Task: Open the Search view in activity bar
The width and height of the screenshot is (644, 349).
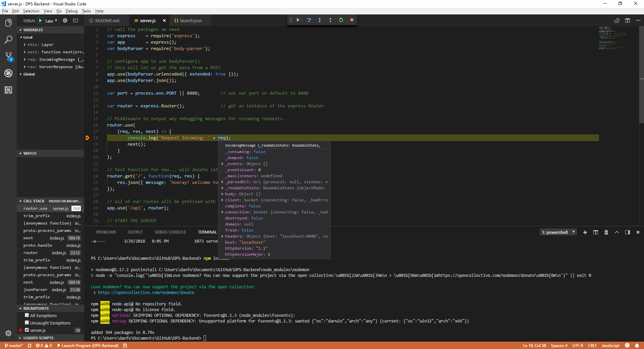Action: [8, 40]
